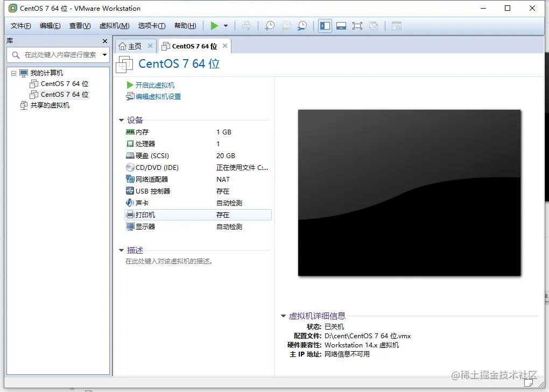The width and height of the screenshot is (549, 392).
Task: Click the 硬盘 (SCSI) hard disk icon
Action: (130, 155)
